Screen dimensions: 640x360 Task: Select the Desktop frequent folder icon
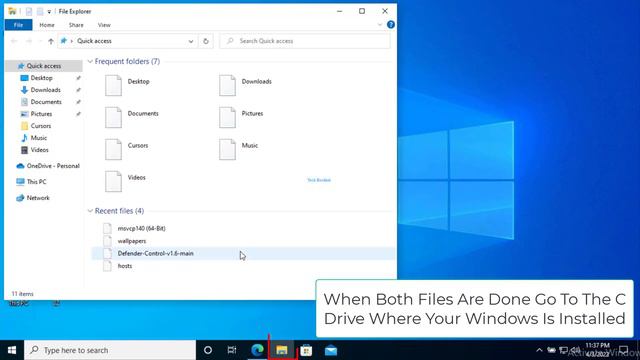pos(113,85)
